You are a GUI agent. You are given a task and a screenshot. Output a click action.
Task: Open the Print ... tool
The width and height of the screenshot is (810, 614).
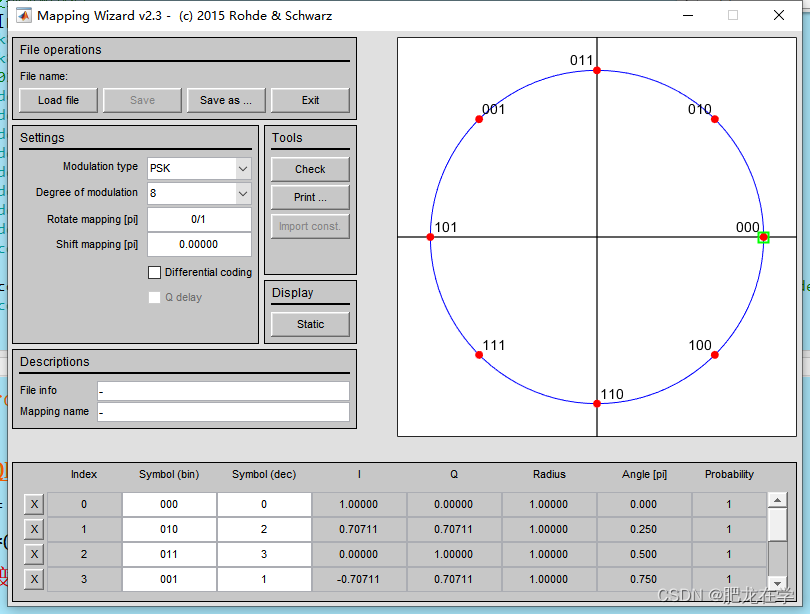[x=310, y=197]
